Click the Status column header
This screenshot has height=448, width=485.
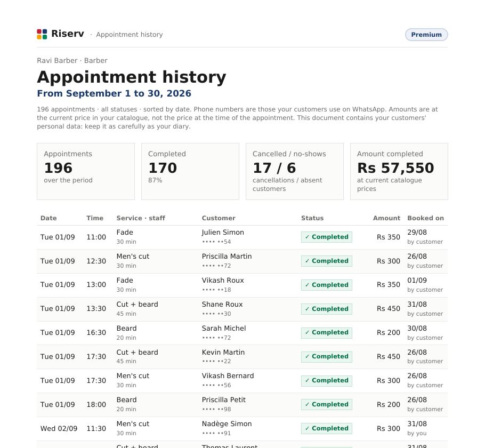(312, 218)
